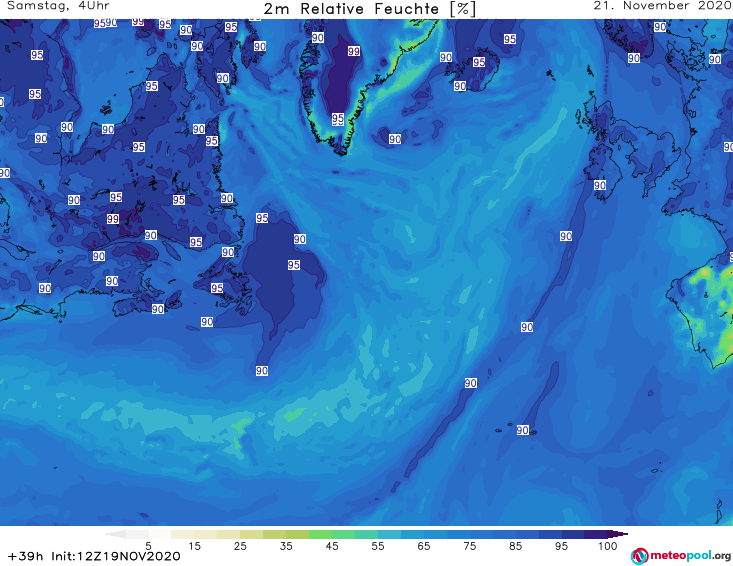Screen dimensions: 733x566
Task: Click the '5' tick on the color scale
Action: (148, 546)
